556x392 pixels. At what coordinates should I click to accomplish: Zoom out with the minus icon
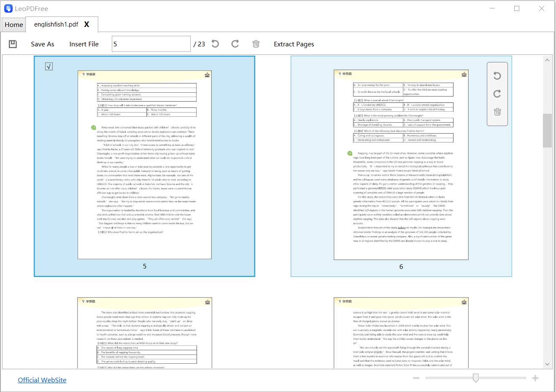[x=416, y=378]
